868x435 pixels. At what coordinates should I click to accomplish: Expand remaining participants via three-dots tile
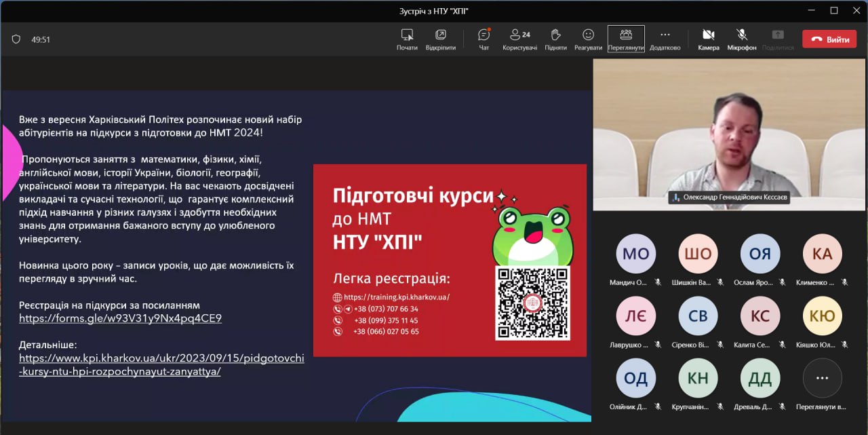822,379
